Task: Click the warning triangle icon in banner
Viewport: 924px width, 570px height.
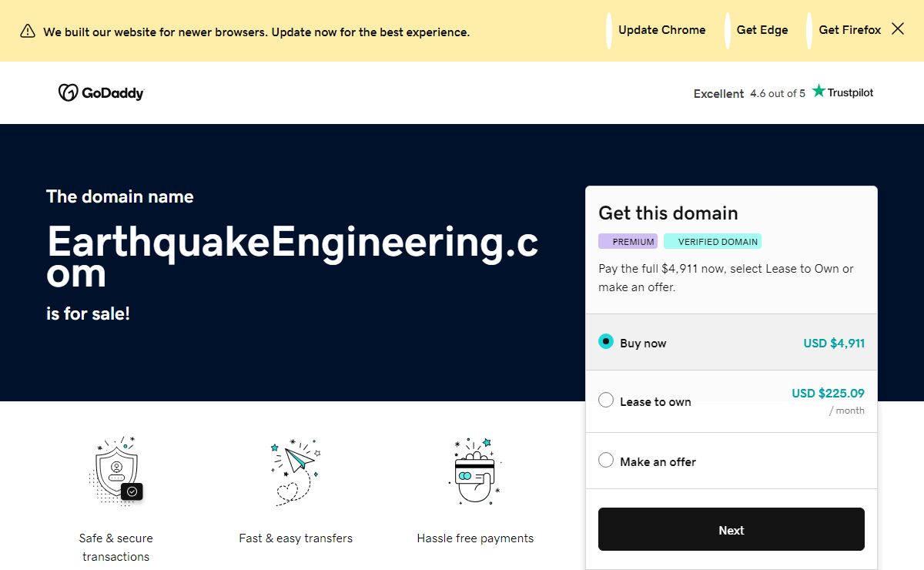Action: (28, 32)
